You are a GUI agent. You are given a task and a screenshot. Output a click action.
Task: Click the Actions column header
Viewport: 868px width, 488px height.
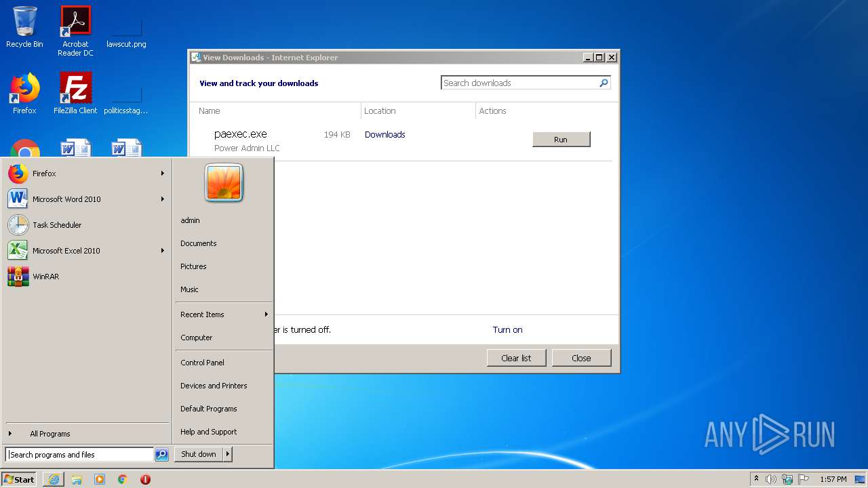point(492,111)
